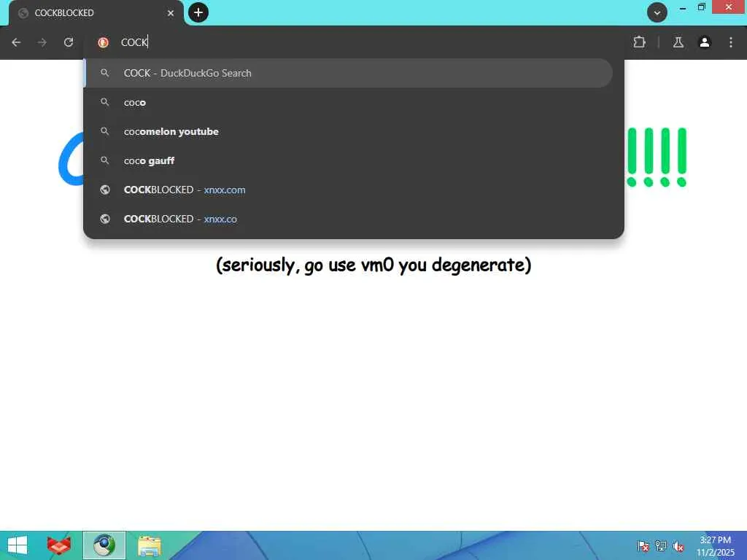Image resolution: width=747 pixels, height=560 pixels.
Task: Select the DuckDuckGo Search suggestion
Action: point(349,73)
